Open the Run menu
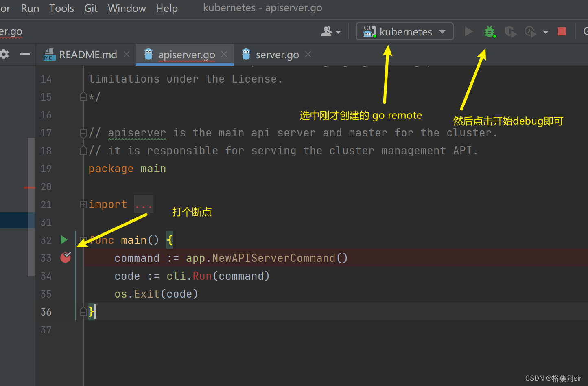 tap(30, 8)
